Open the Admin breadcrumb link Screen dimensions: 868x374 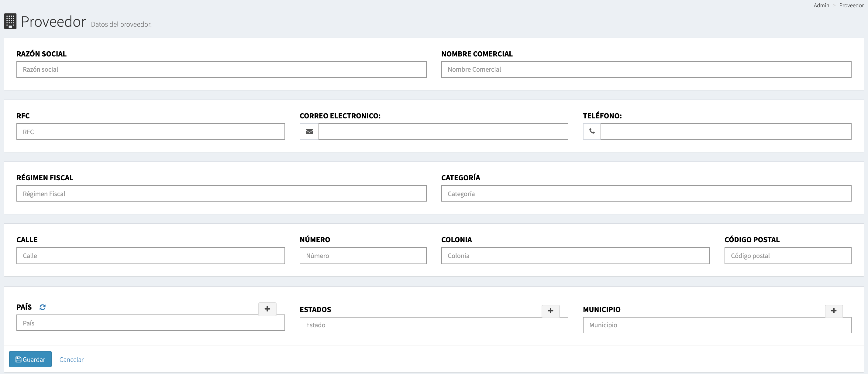point(821,5)
